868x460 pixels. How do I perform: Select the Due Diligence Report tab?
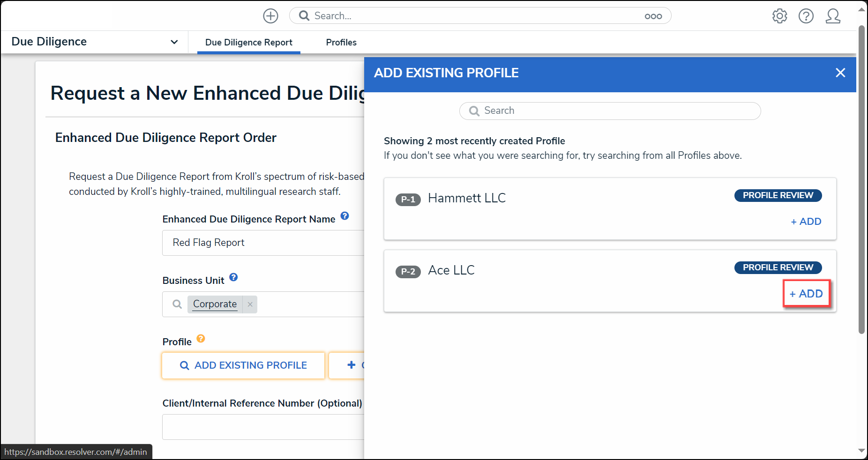[x=249, y=43]
